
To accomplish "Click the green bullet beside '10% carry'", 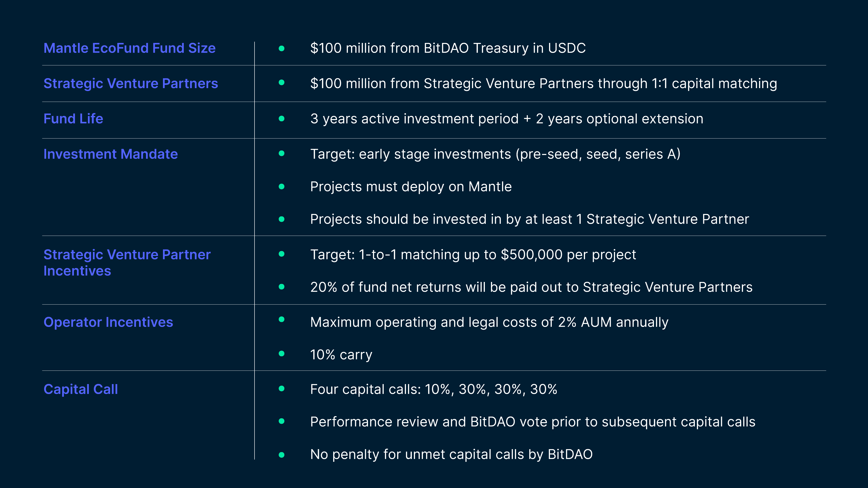I will [282, 354].
